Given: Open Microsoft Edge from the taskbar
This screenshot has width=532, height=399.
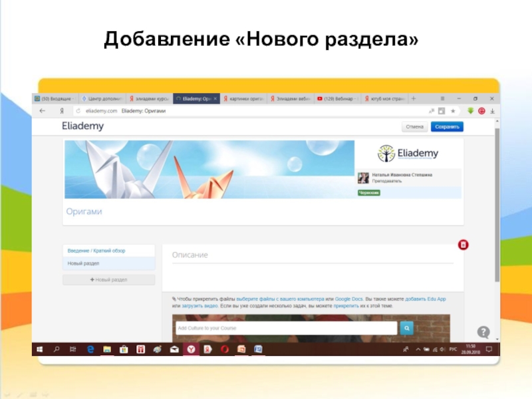Looking at the screenshot, I should point(90,349).
